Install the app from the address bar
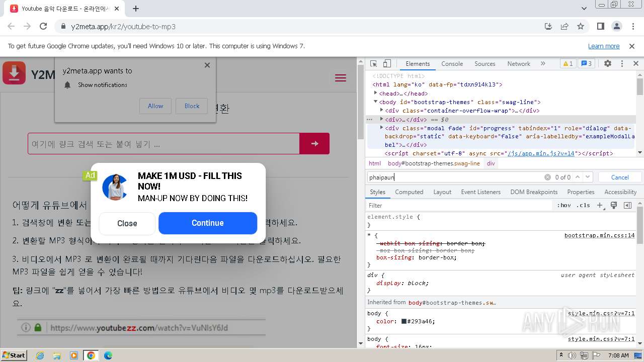This screenshot has height=362, width=644. (x=548, y=26)
